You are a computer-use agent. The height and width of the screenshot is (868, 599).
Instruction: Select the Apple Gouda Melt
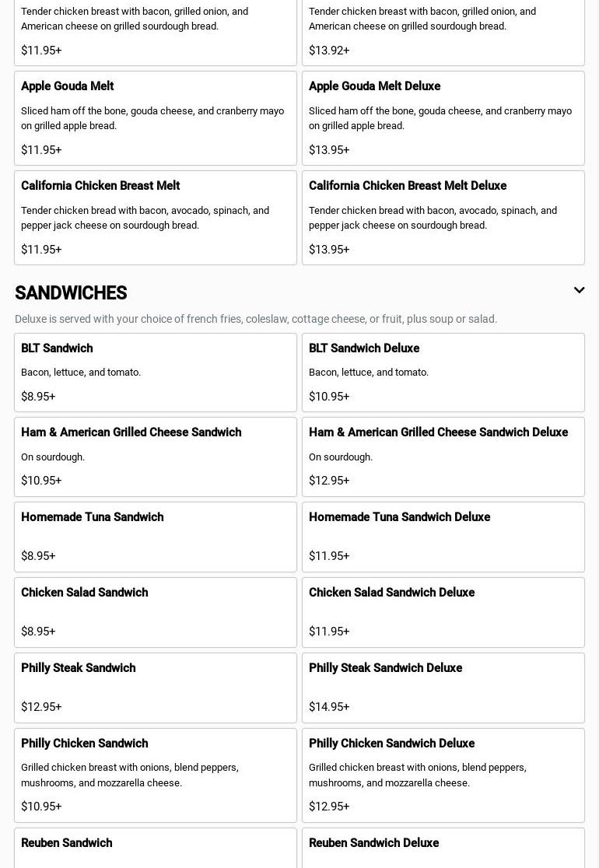[x=155, y=118]
